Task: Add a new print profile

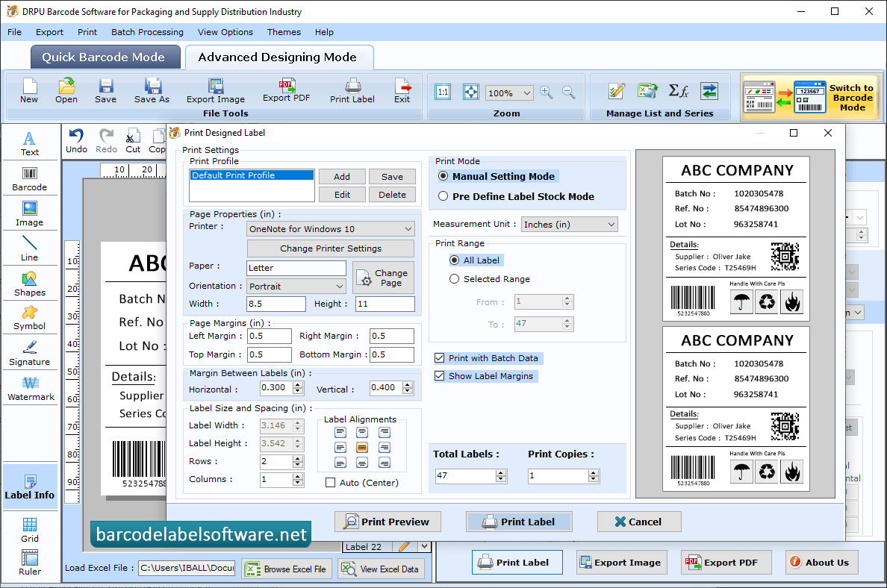Action: pyautogui.click(x=342, y=176)
